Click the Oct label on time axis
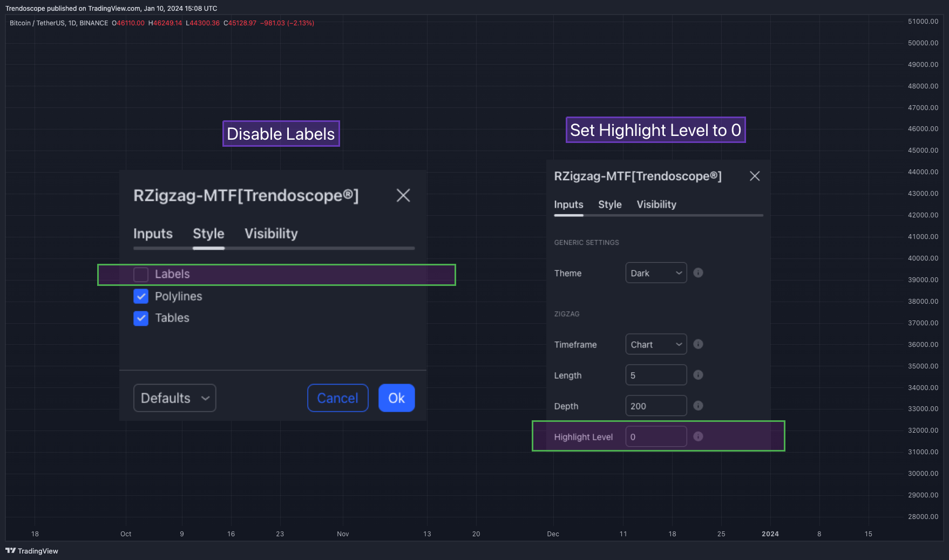Viewport: 949px width, 560px height. coord(126,534)
